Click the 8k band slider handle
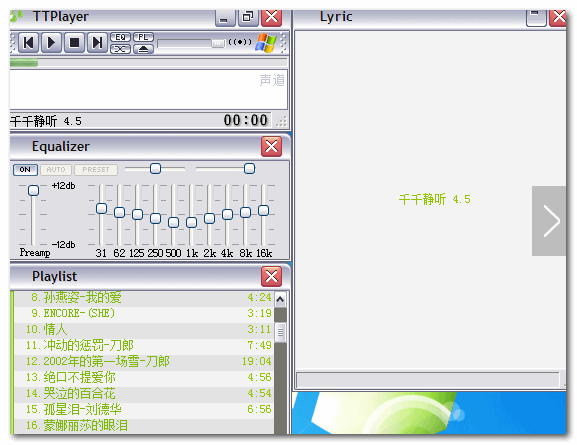The height and width of the screenshot is (445, 577). click(245, 212)
